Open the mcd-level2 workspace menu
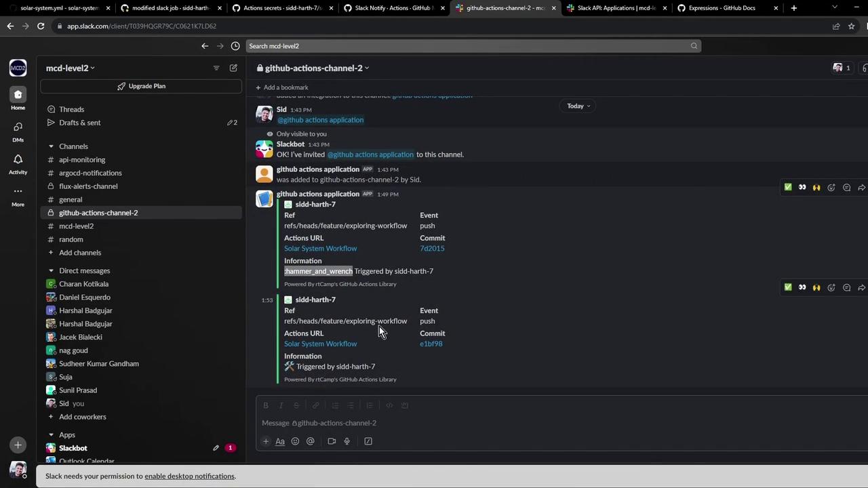868x488 pixels. click(71, 68)
